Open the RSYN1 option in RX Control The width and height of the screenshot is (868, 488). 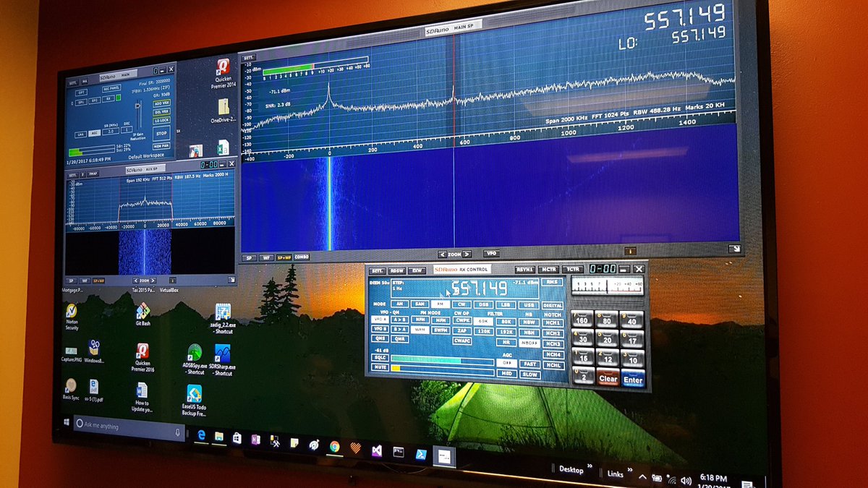[525, 270]
